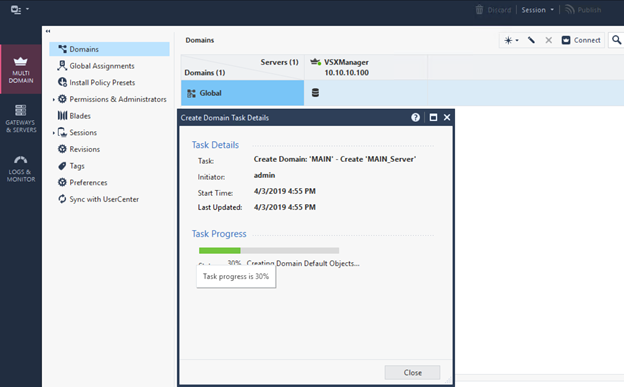Select the VSXManager server column header

point(366,67)
